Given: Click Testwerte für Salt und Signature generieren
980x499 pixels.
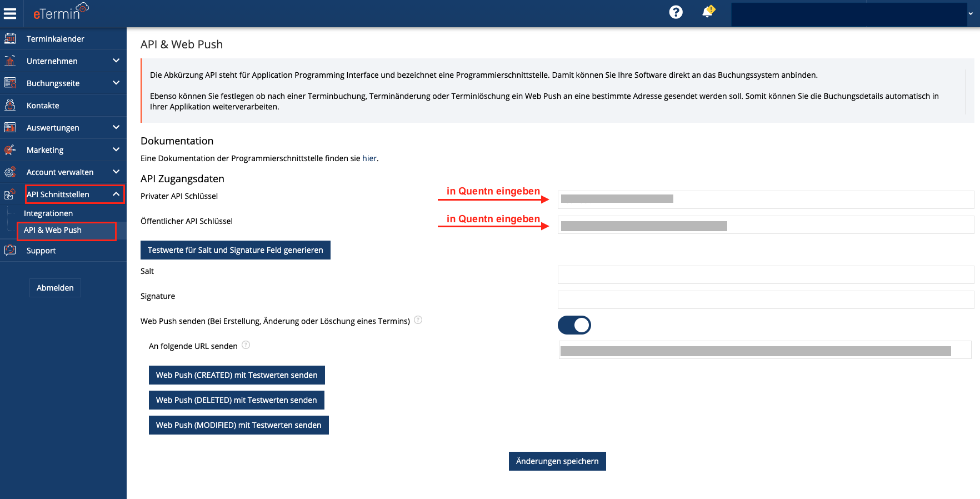Looking at the screenshot, I should 236,250.
